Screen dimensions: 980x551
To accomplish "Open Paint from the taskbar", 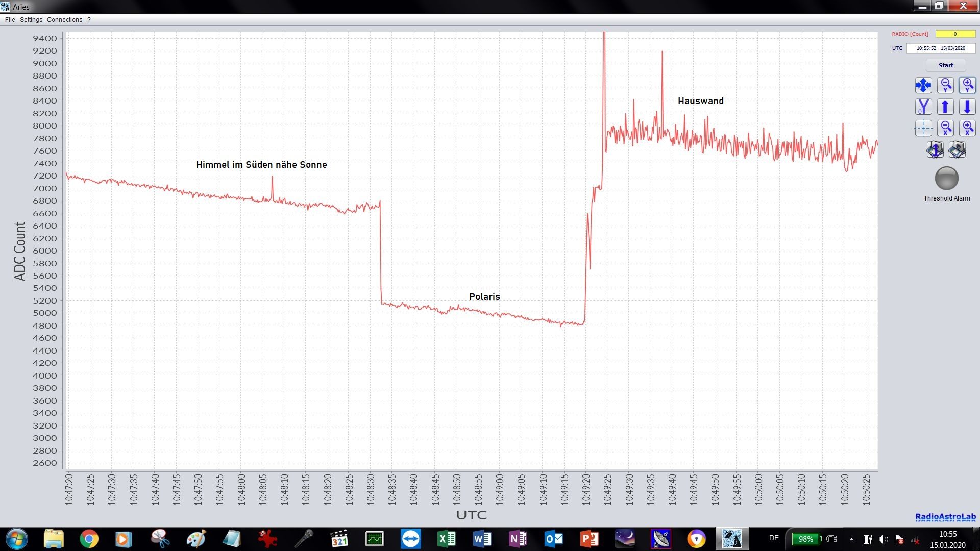I will tap(196, 539).
